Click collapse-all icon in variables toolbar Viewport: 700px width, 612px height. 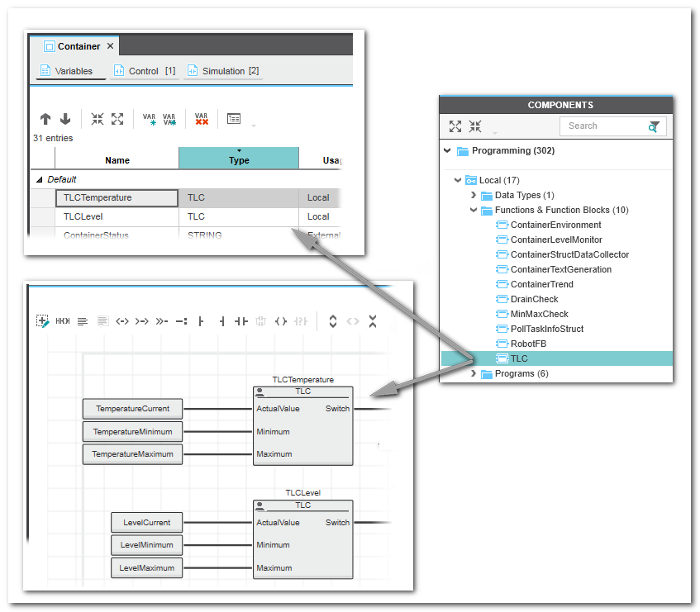98,119
